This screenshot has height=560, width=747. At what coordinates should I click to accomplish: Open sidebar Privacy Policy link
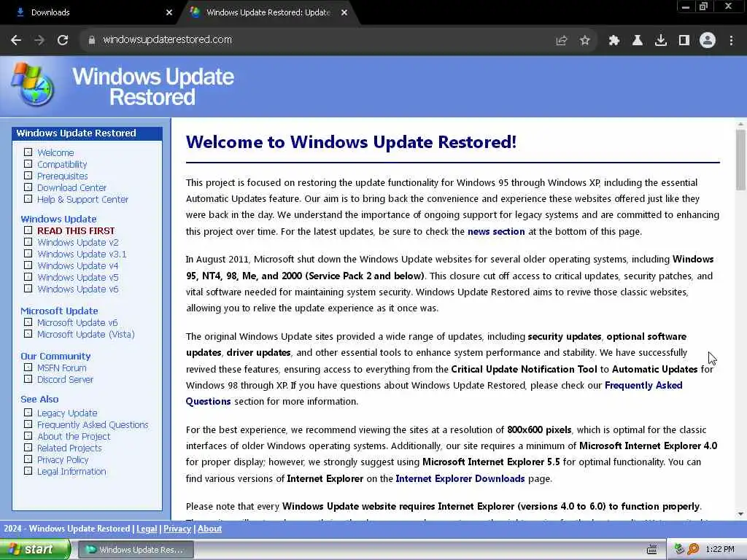(x=63, y=459)
